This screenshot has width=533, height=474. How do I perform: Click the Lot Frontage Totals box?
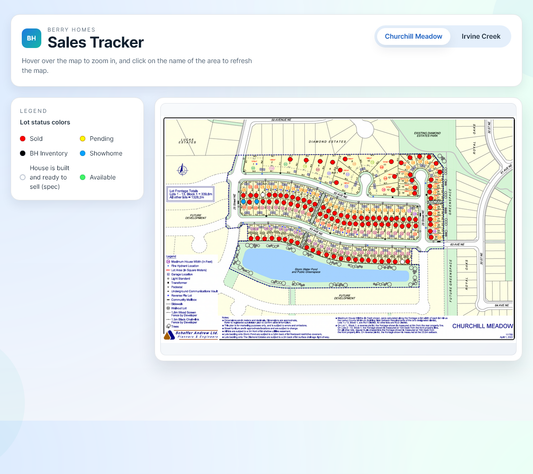click(x=190, y=194)
